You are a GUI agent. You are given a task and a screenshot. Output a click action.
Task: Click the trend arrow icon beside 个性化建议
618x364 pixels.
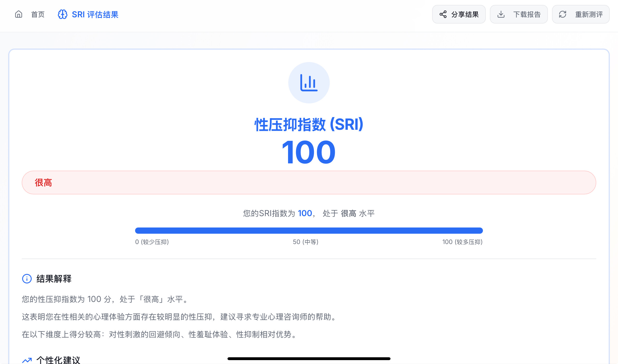[x=27, y=360]
